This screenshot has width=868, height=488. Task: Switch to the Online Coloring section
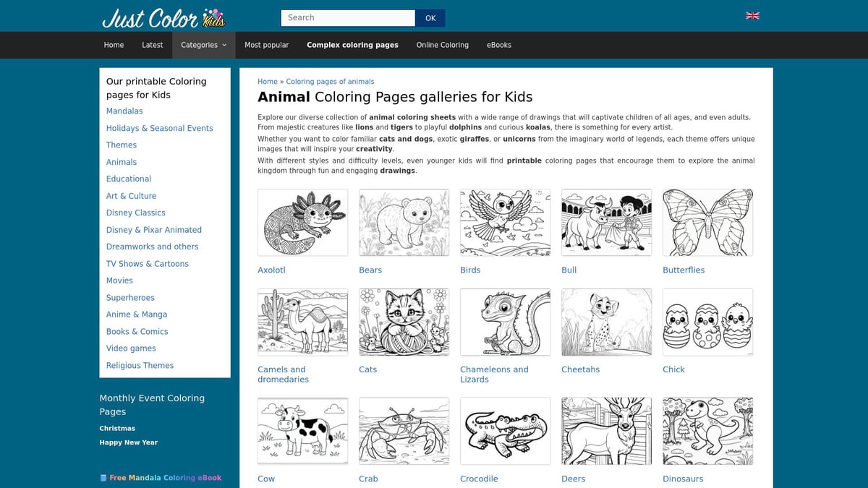[443, 45]
